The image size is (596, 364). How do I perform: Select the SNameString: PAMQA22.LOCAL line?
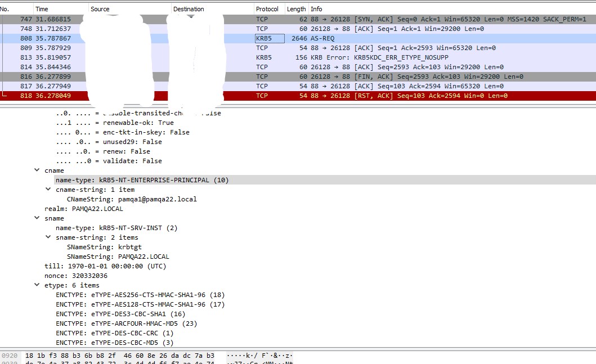point(118,257)
